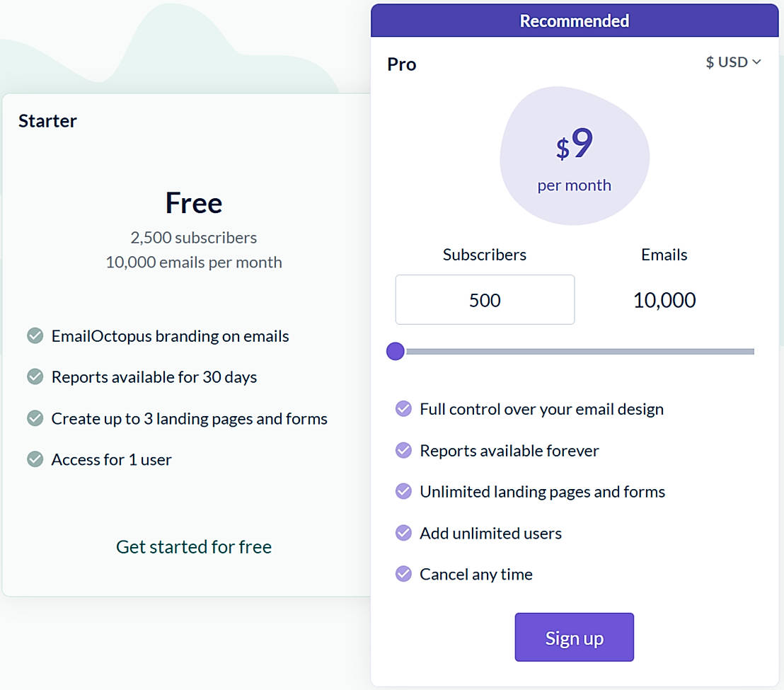Click the Pro plan heading
This screenshot has width=784, height=690.
click(402, 64)
